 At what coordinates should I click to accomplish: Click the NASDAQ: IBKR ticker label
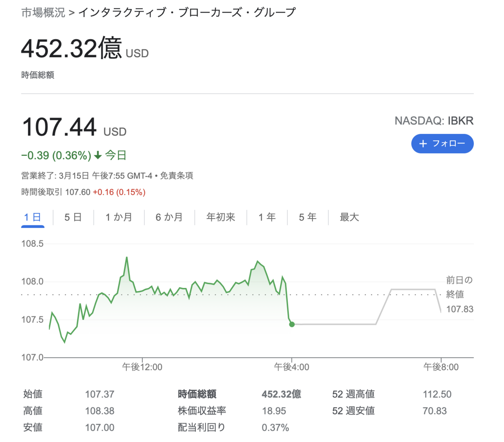pyautogui.click(x=434, y=120)
